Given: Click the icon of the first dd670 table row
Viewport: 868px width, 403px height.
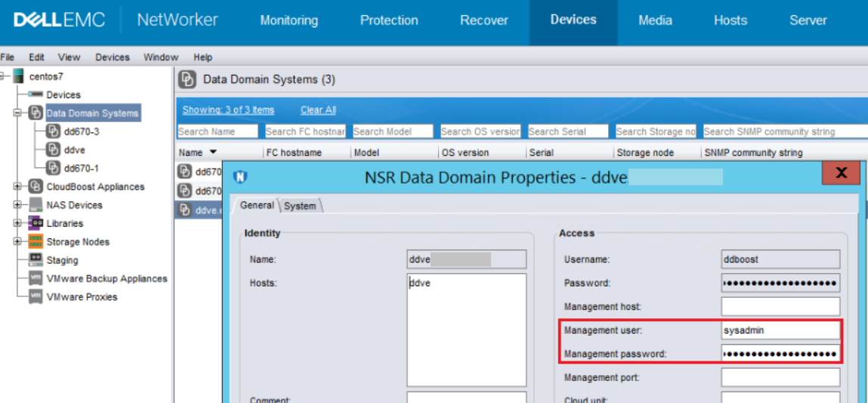Looking at the screenshot, I should [x=184, y=172].
